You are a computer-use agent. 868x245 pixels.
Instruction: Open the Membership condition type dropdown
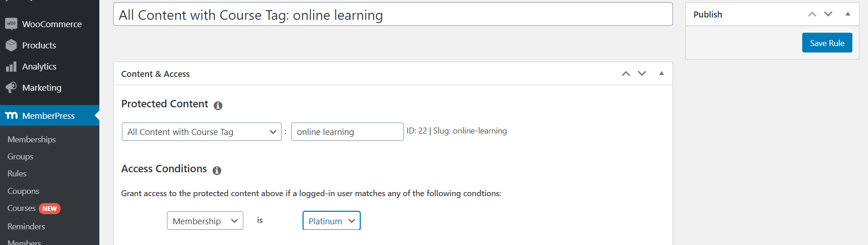tap(205, 221)
